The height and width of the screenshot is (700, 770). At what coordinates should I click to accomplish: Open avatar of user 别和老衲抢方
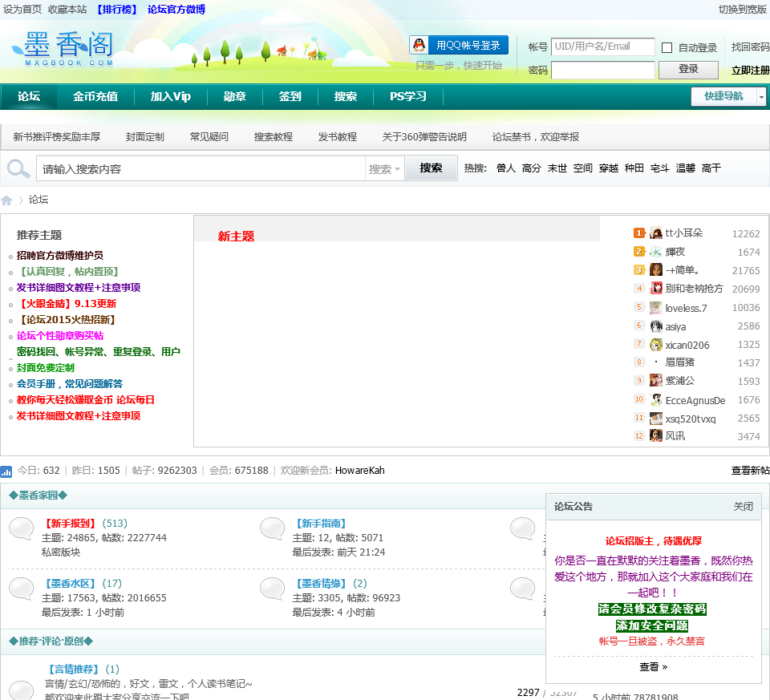[656, 288]
